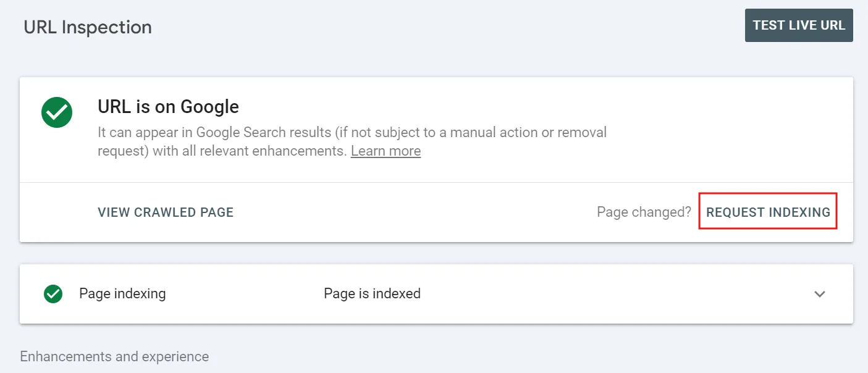Click large green checkmark beside URL is on Google
This screenshot has width=868, height=373.
click(57, 112)
